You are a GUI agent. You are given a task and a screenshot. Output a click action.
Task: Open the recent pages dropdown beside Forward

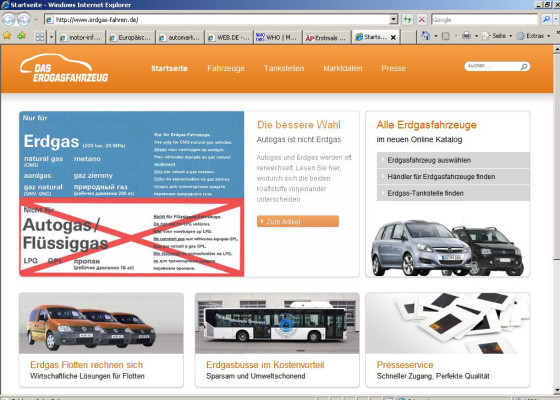(36, 20)
